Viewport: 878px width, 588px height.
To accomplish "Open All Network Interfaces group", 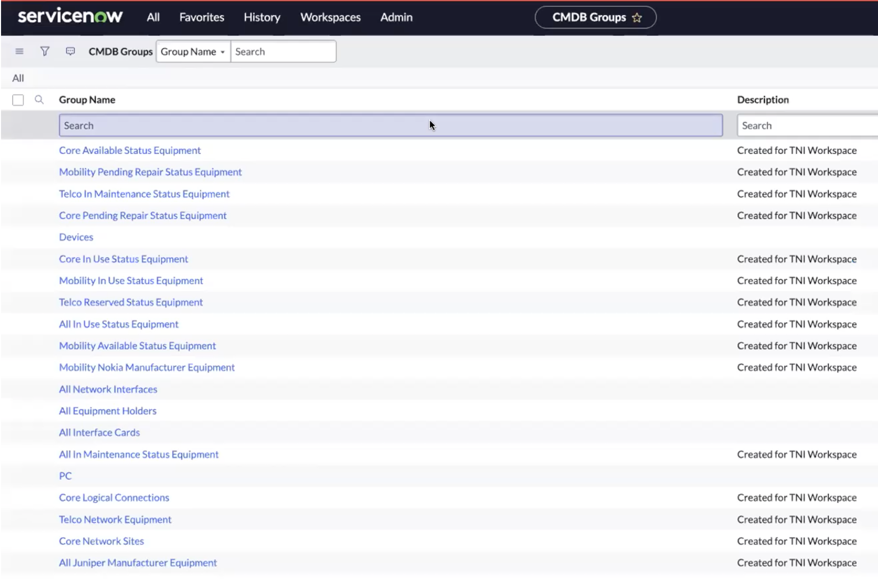I will tap(108, 389).
